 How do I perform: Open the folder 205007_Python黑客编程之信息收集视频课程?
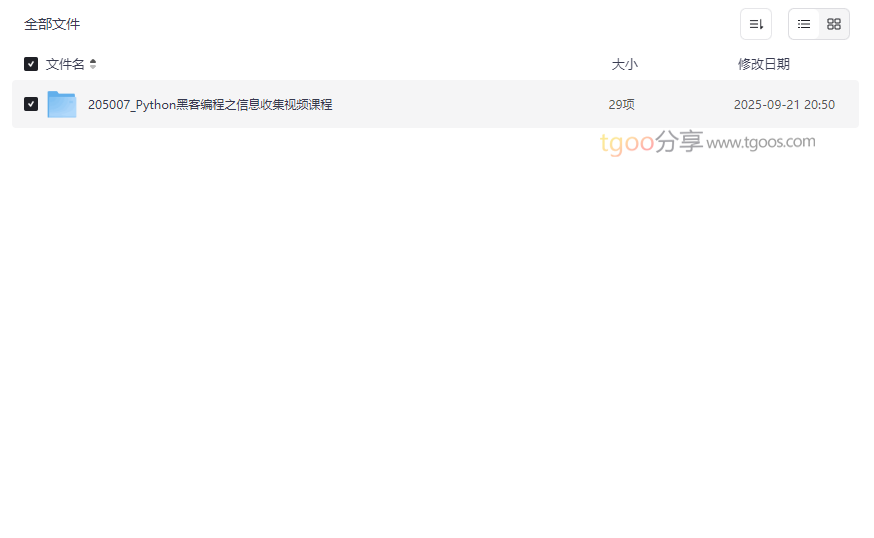point(210,104)
